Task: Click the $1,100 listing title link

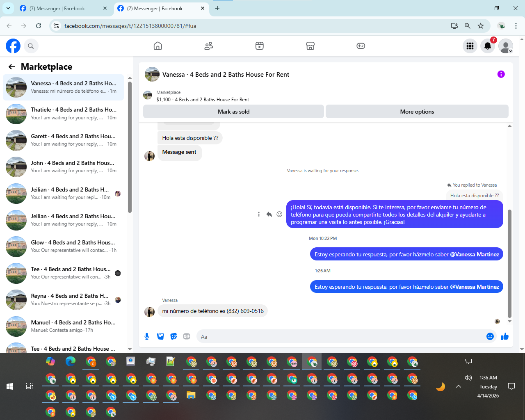Action: [x=203, y=100]
